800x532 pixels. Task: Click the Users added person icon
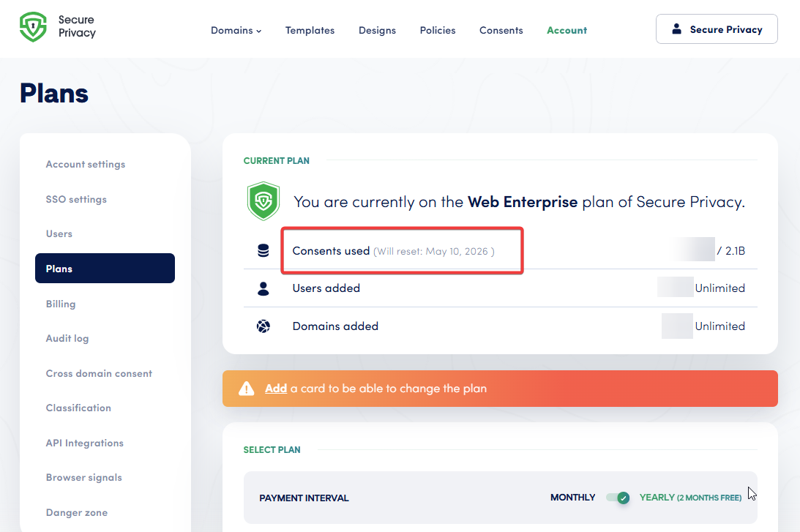[x=263, y=289]
